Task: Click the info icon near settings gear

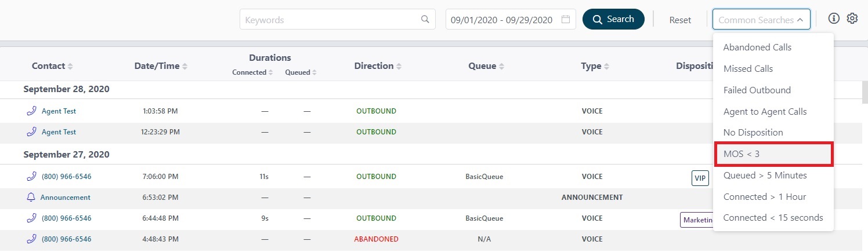Action: [x=834, y=19]
